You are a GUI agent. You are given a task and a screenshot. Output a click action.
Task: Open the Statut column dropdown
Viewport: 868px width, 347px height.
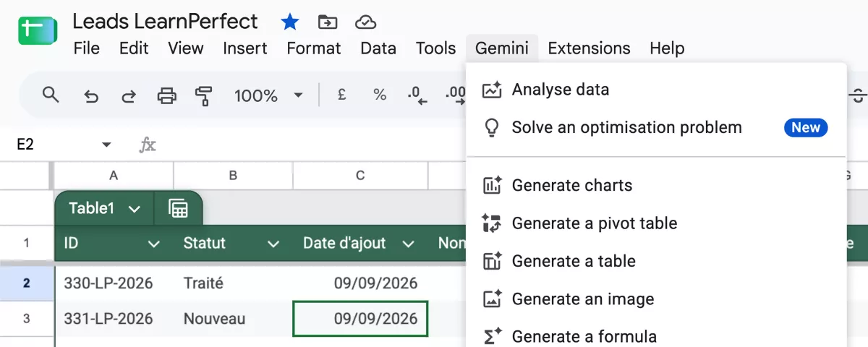(x=273, y=244)
